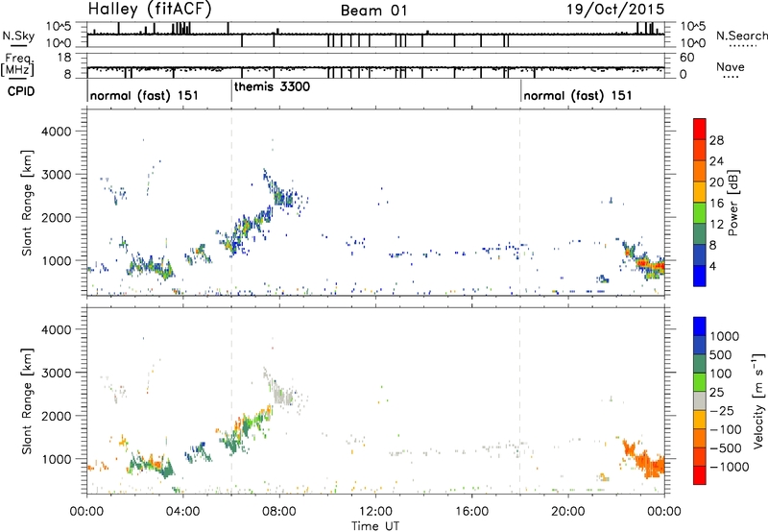The height and width of the screenshot is (532, 768).
Task: Click the "-500" tick on Velocity colorbar
Action: pos(726,447)
